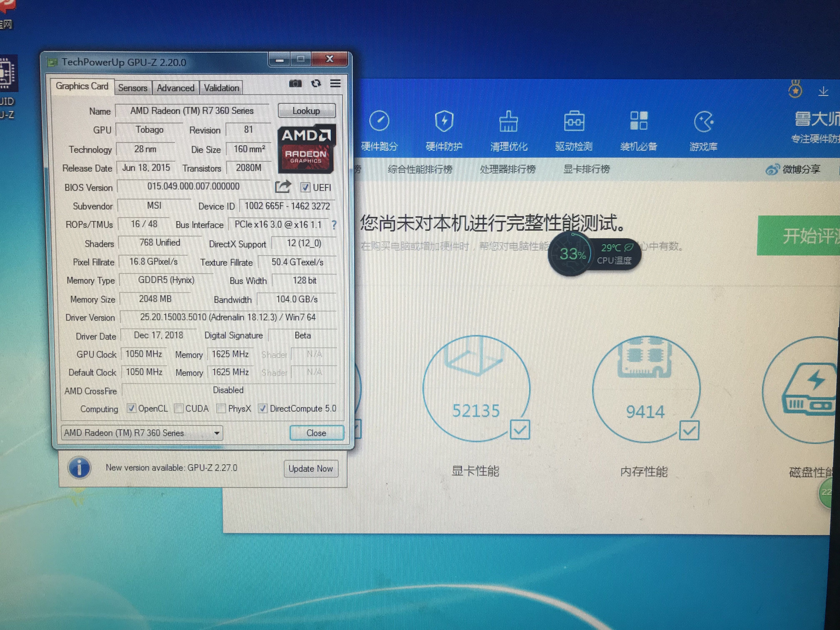The width and height of the screenshot is (840, 630).
Task: Click the BIOS export share icon
Action: coord(282,186)
